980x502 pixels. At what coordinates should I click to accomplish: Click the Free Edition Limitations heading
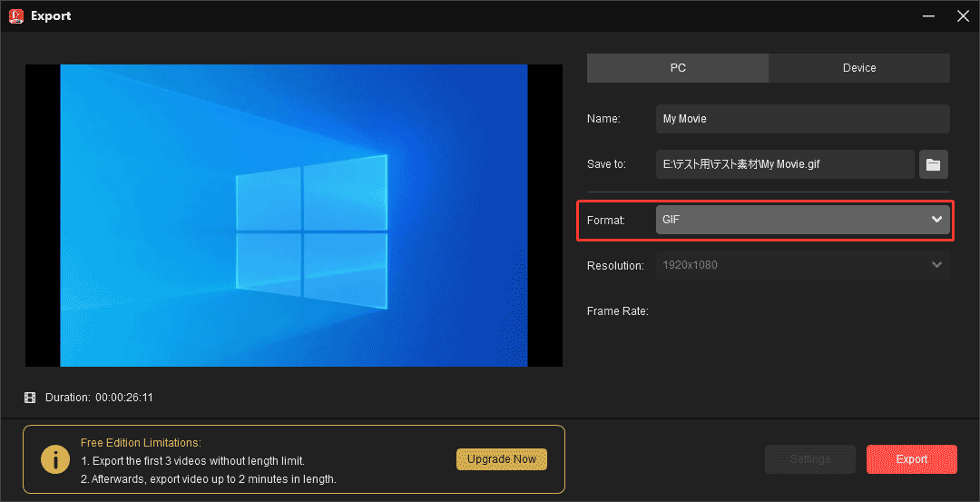click(x=142, y=443)
